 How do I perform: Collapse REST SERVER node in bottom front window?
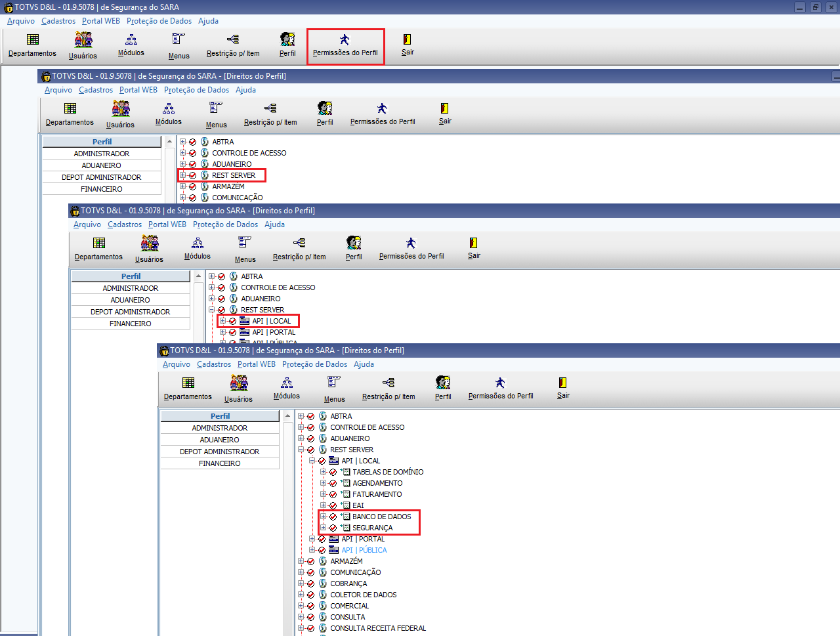click(301, 450)
